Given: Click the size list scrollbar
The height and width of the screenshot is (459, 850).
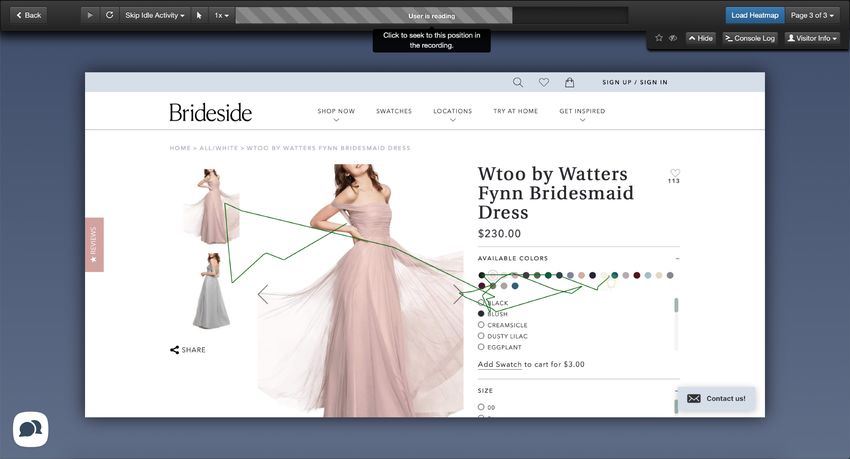Looking at the screenshot, I should (x=676, y=407).
